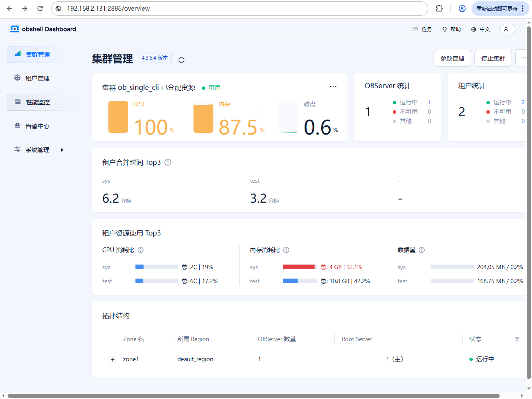
Task: Expand the zone1 row in topology table
Action: (113, 359)
